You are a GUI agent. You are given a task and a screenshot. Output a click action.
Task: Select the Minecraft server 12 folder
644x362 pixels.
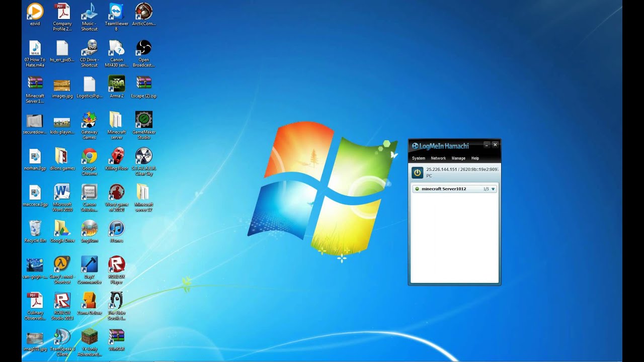pos(144,192)
